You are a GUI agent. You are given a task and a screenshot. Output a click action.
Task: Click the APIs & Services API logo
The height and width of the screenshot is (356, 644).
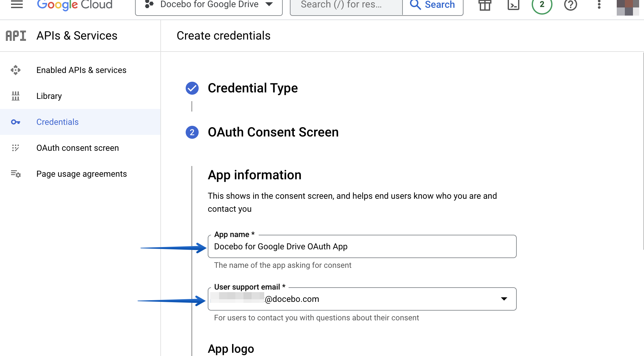coord(16,36)
